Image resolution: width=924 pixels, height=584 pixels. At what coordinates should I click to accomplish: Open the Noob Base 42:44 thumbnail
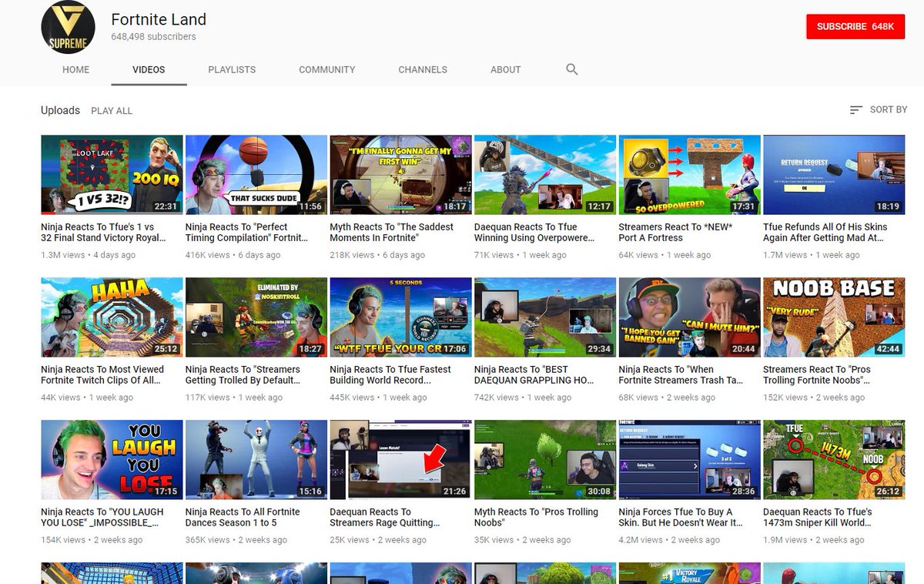(834, 317)
